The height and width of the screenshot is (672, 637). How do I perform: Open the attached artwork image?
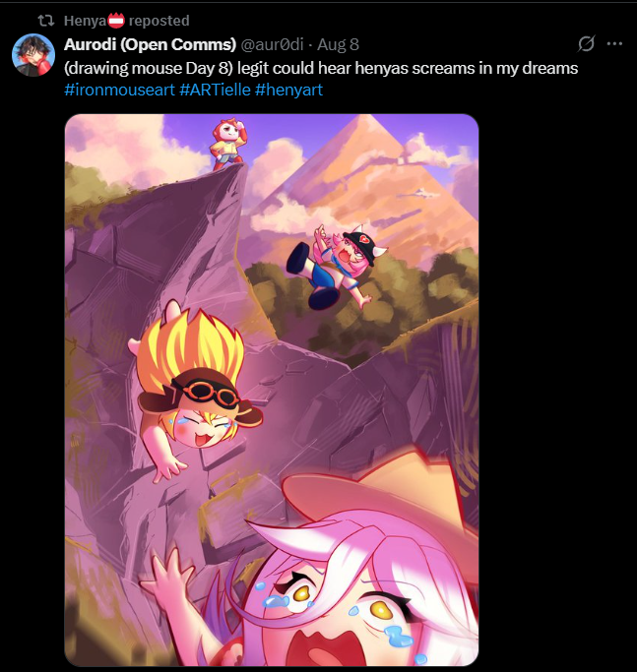[272, 390]
